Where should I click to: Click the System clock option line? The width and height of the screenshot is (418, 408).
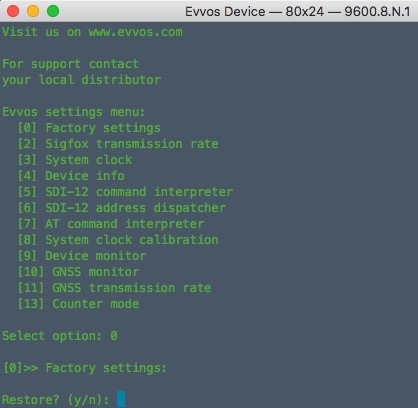click(75, 160)
